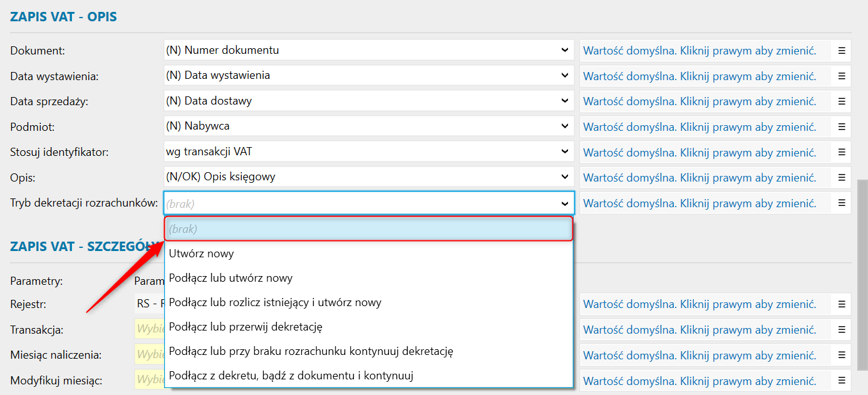
Task: Expand the Opis dropdown showing Opis księgowy
Action: tap(565, 177)
